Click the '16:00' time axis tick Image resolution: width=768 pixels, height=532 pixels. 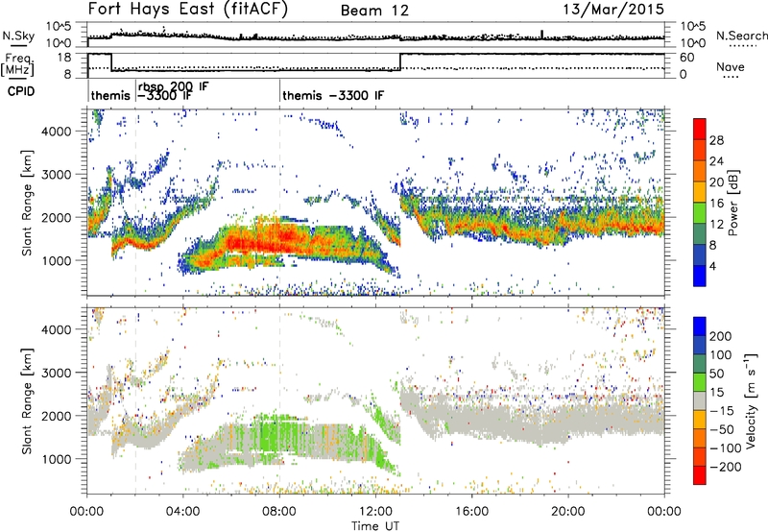[x=471, y=512]
